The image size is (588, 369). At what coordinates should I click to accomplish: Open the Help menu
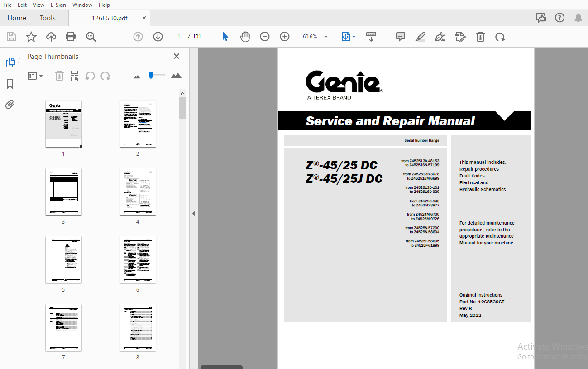coord(104,5)
